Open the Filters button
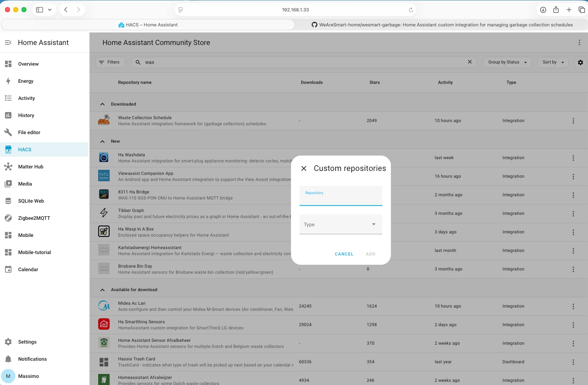This screenshot has height=385, width=588. (110, 62)
